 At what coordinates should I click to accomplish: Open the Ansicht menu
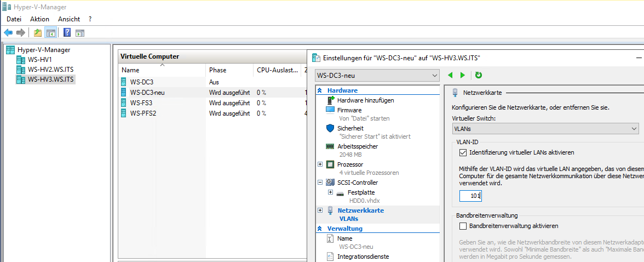tap(69, 19)
